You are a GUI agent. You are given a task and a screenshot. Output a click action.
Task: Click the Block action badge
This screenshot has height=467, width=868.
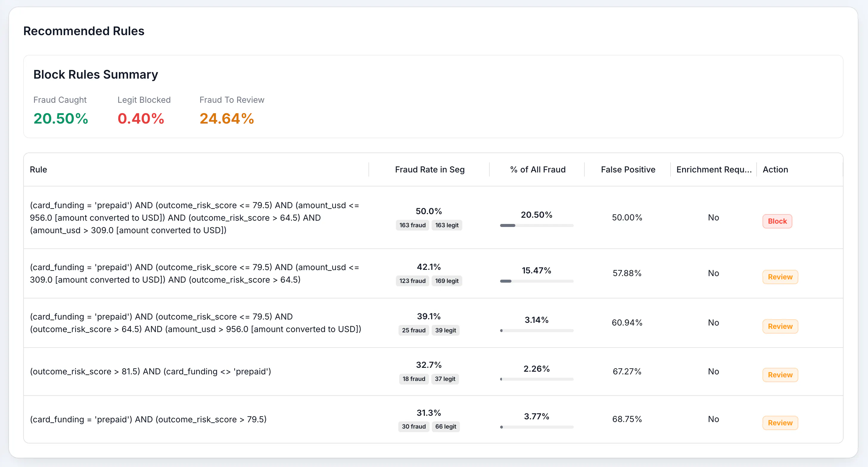777,221
